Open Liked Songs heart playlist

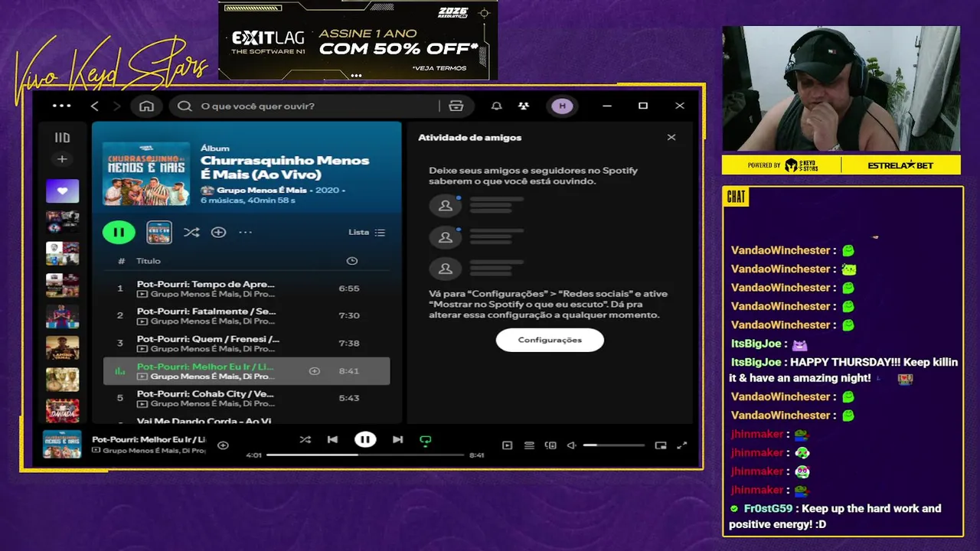pos(62,191)
